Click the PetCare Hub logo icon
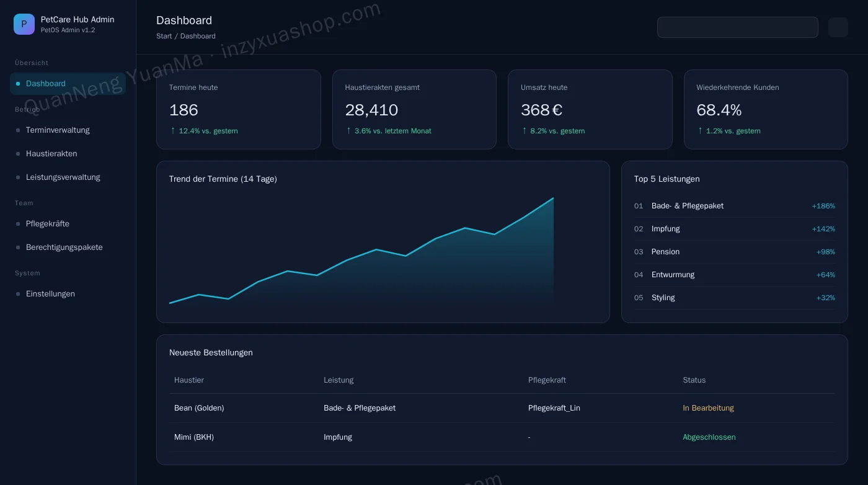Viewport: 868px width, 485px height. point(24,24)
